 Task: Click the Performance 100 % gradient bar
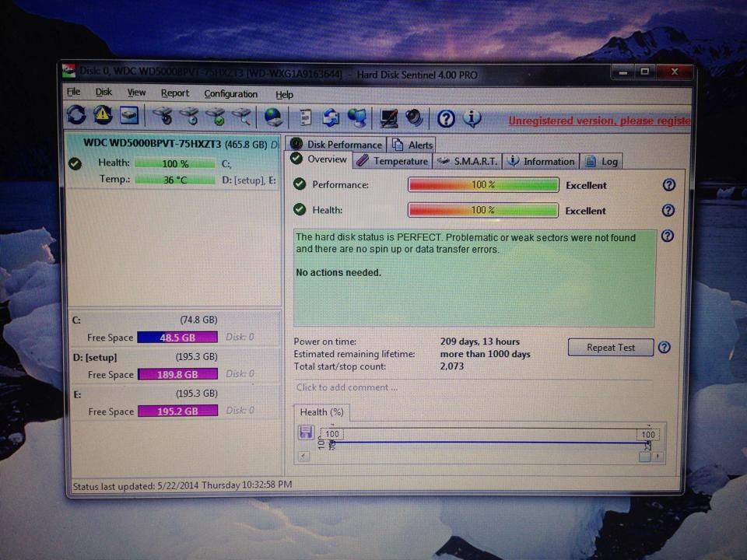pyautogui.click(x=483, y=184)
